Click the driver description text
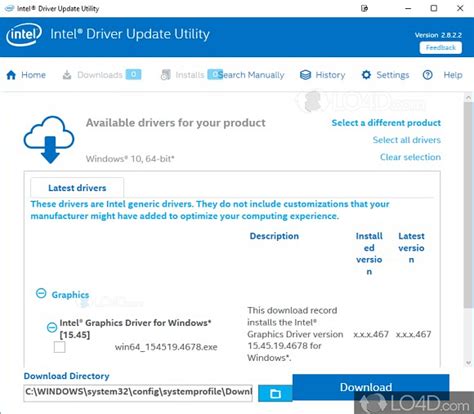This screenshot has width=474, height=414. [x=295, y=334]
